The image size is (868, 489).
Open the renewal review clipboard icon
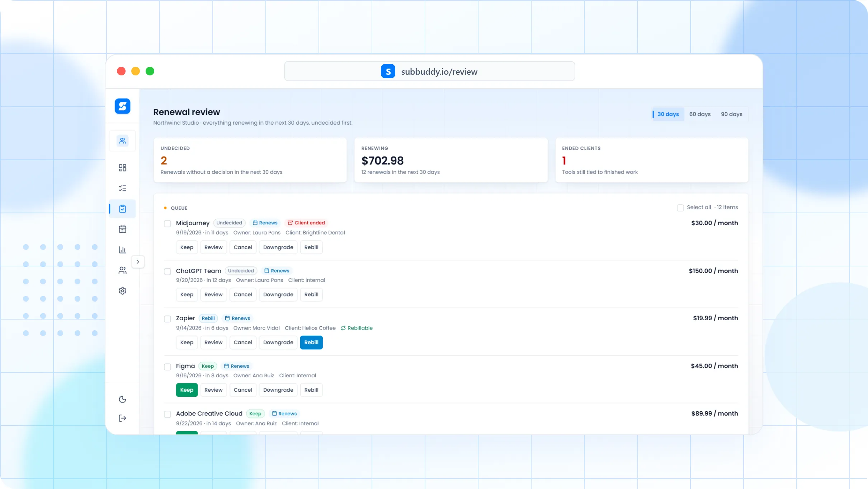(122, 209)
